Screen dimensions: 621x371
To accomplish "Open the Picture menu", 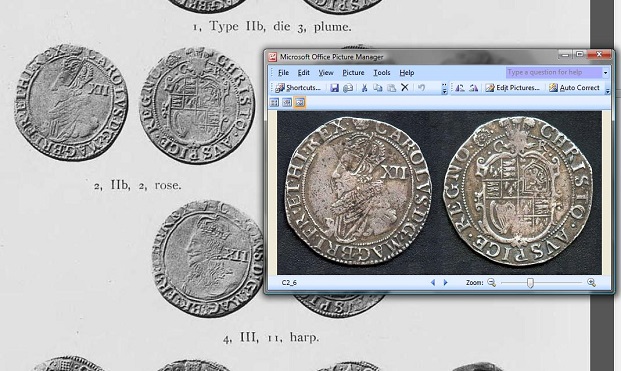I will (x=353, y=72).
